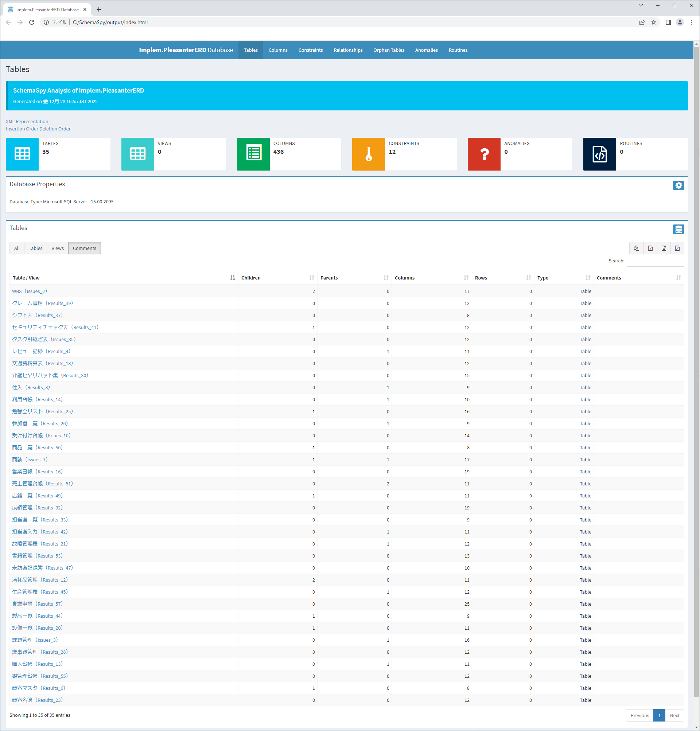Click into the Search input field
This screenshot has width=700, height=731.
point(655,261)
